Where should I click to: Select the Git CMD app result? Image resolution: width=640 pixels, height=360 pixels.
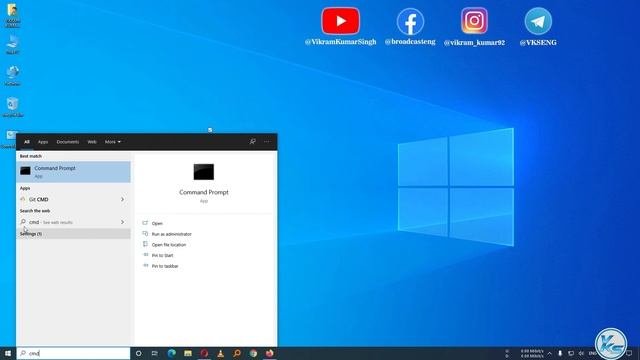pos(73,199)
